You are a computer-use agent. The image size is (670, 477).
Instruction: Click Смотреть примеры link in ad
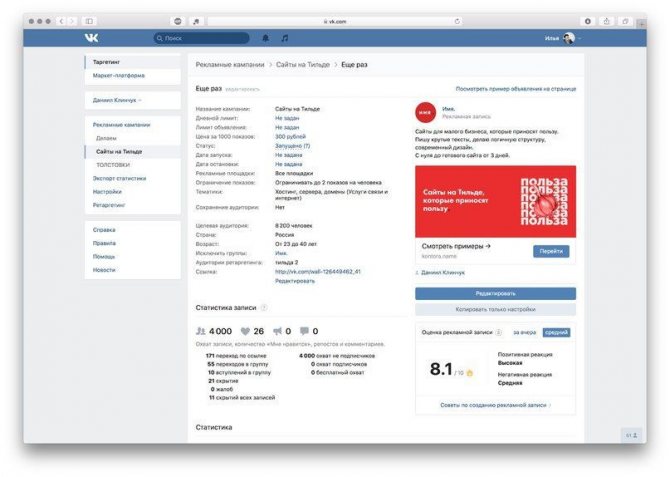click(456, 246)
